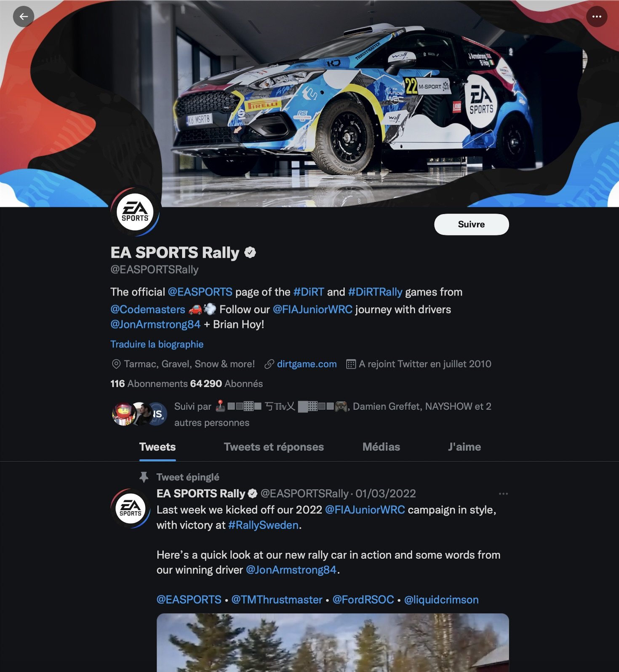Open the @TMThrustmaster mention in tweet
The height and width of the screenshot is (672, 619).
[277, 600]
